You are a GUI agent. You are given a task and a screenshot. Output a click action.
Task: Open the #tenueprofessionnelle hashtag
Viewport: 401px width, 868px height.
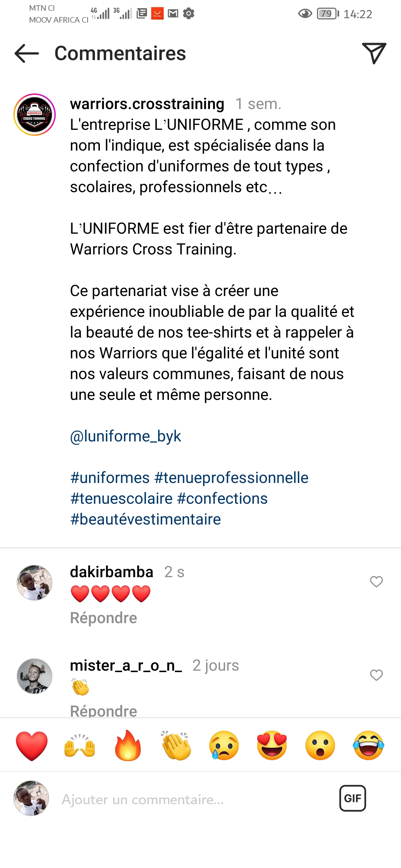231,478
